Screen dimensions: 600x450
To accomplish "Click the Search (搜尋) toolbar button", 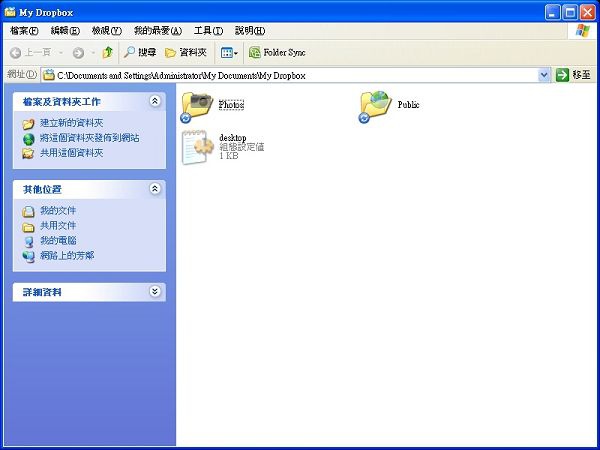I will [x=140, y=52].
